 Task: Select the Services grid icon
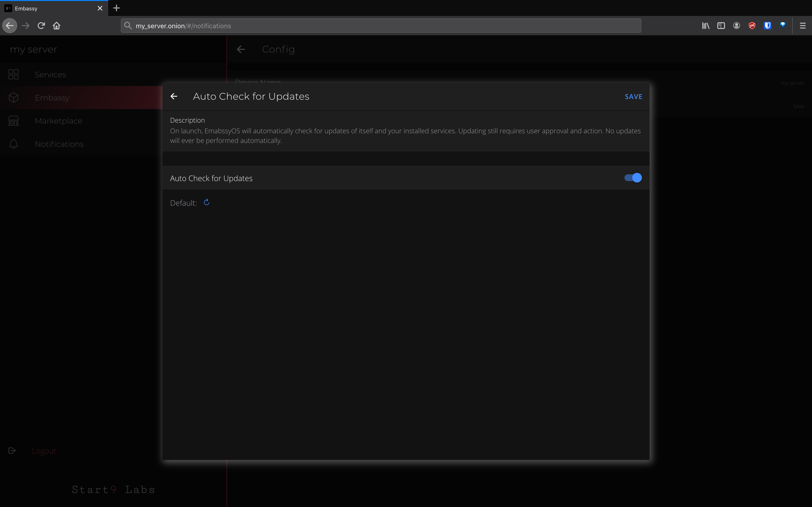[x=14, y=74]
